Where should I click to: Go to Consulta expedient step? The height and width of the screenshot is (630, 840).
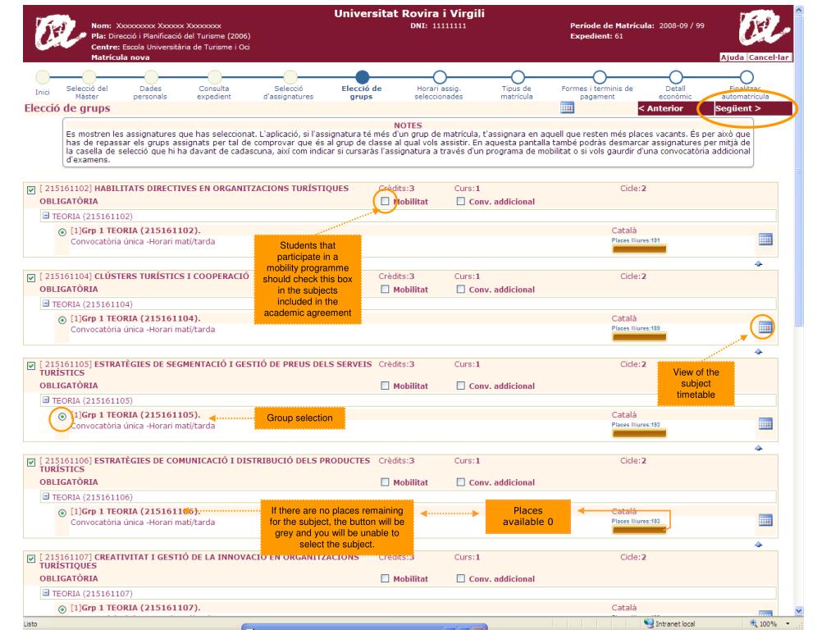pos(215,77)
